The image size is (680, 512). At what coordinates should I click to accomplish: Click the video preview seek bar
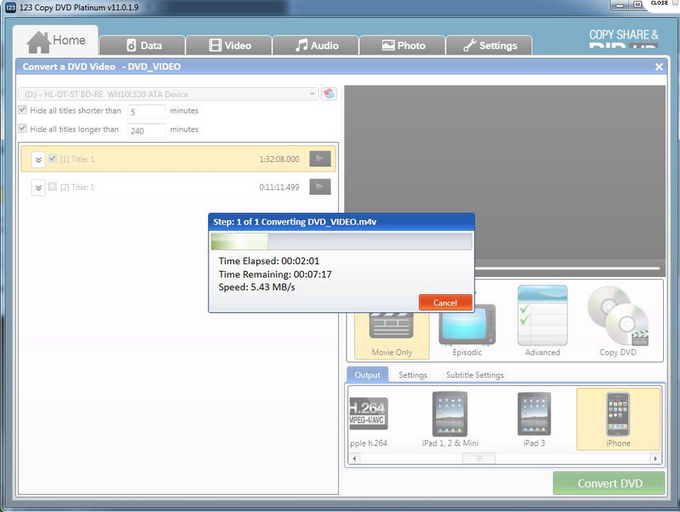coord(567,269)
